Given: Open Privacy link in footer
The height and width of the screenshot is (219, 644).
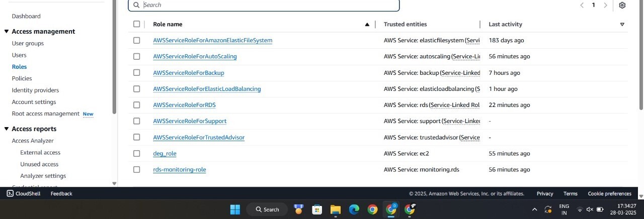Looking at the screenshot, I should (545, 193).
